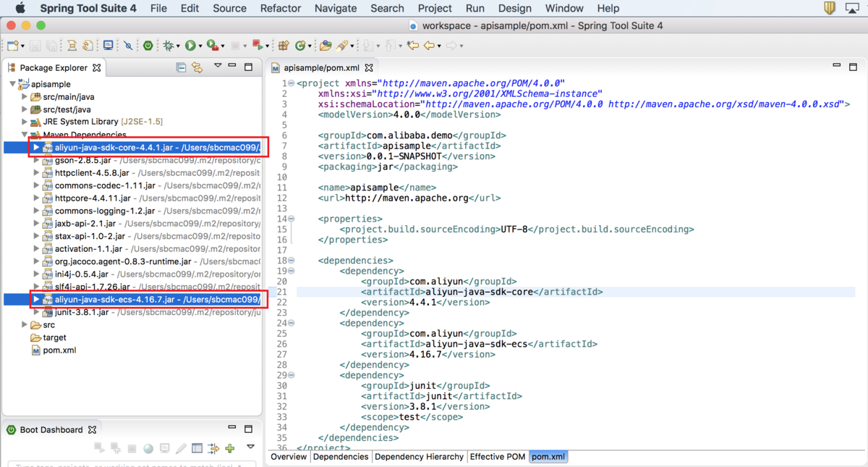Expand the gson-2.8.5.jar entry
The image size is (868, 467).
[36, 160]
